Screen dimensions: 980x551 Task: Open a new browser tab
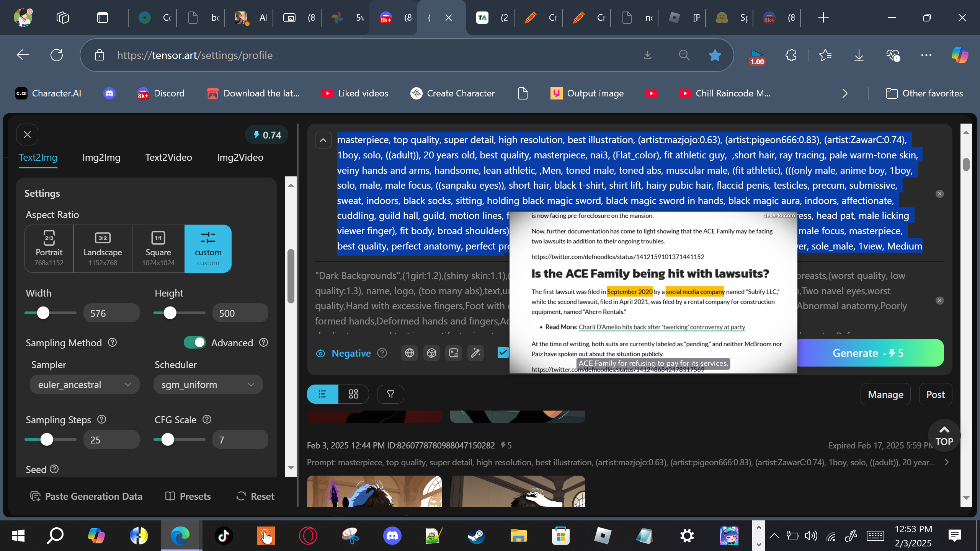[823, 18]
